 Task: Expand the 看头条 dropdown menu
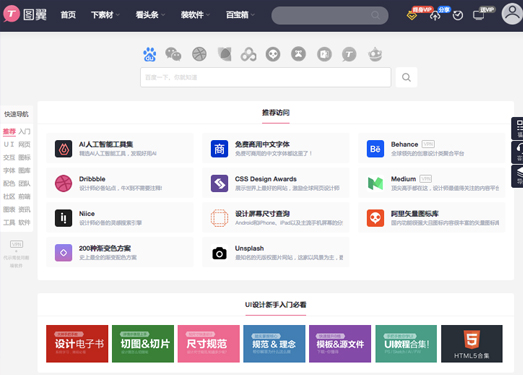coord(150,15)
